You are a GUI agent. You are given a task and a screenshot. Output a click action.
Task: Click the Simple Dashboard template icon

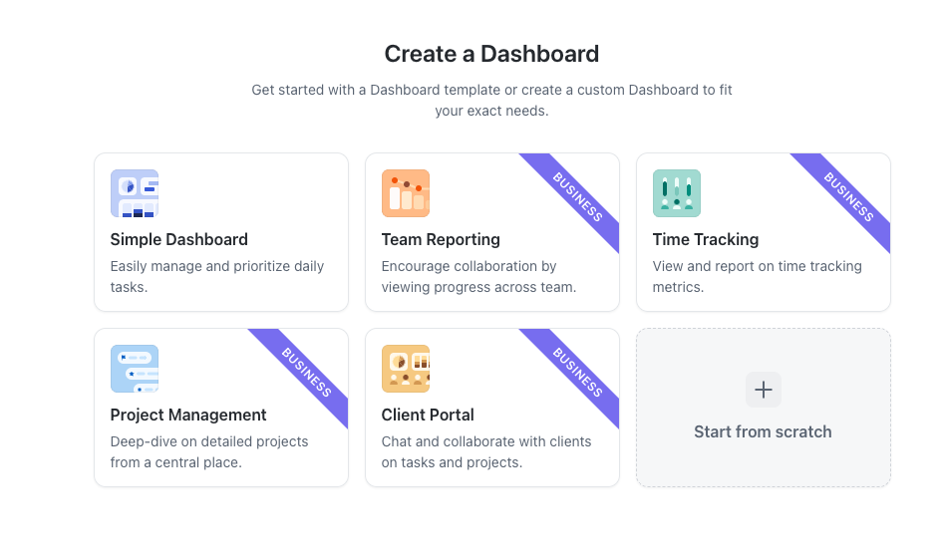135,193
